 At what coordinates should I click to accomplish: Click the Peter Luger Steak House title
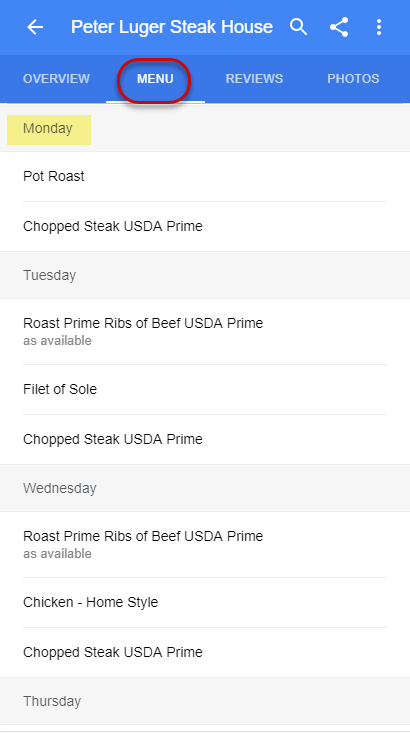coord(172,27)
